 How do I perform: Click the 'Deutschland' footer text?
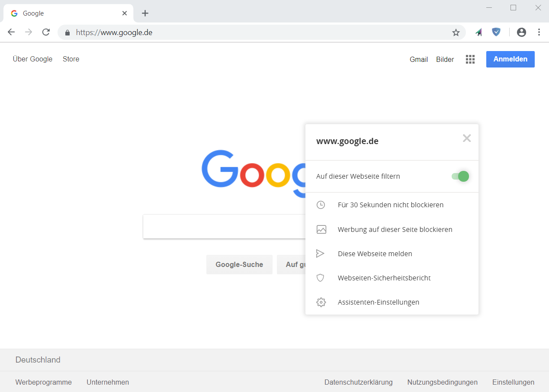coord(38,360)
